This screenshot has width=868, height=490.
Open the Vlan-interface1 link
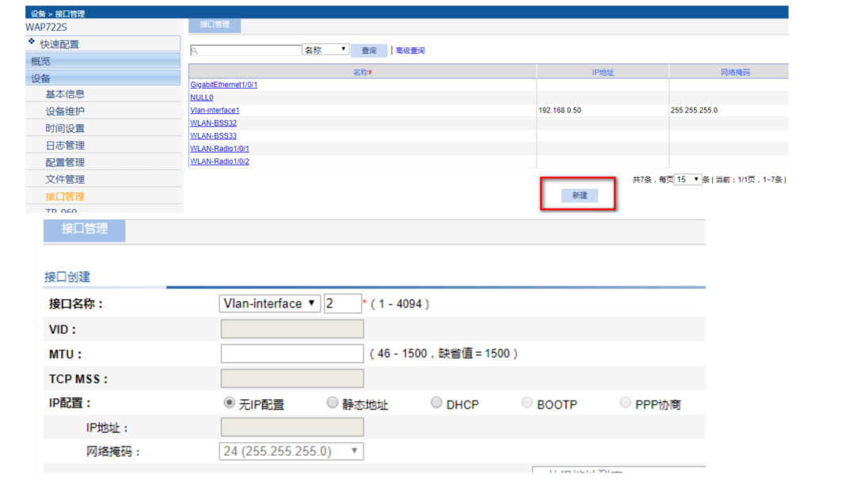(215, 110)
